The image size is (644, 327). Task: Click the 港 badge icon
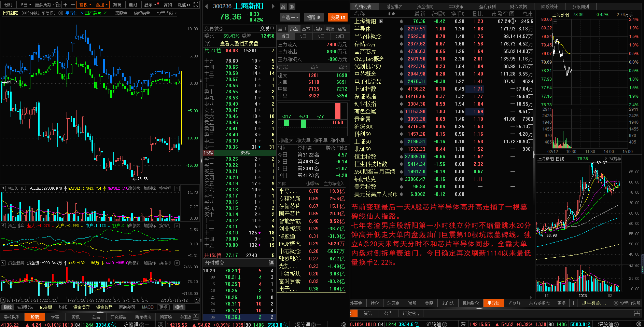click(x=292, y=7)
